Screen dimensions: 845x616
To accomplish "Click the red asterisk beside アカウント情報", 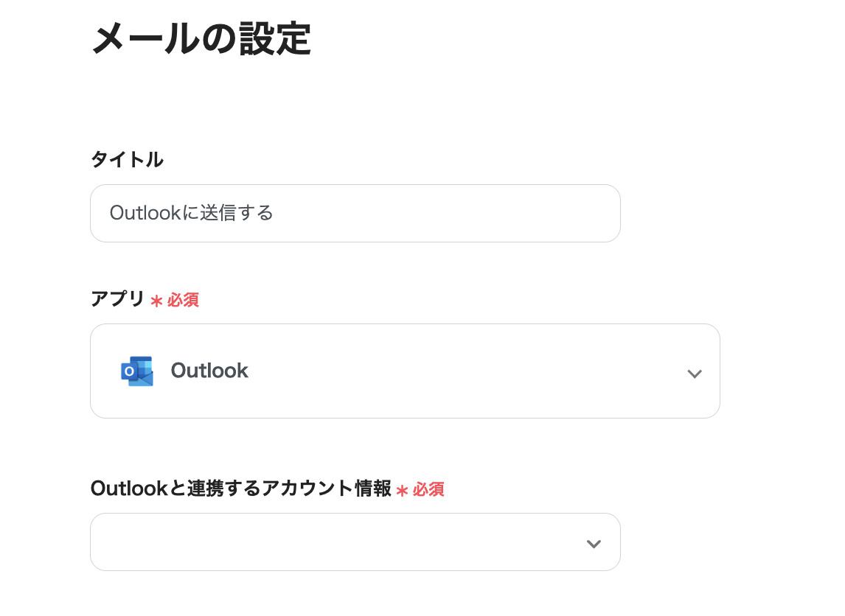I will (x=402, y=490).
